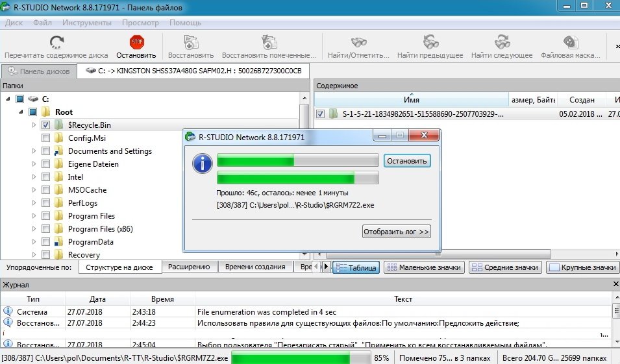The width and height of the screenshot is (620, 364).
Task: Uncheck the S-1-5-21 item checkbox
Action: coord(320,114)
